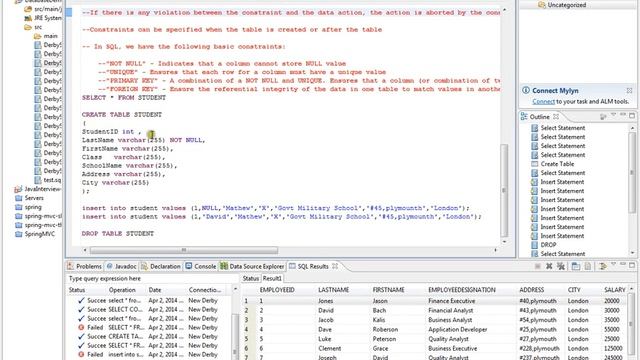This screenshot has height=360, width=640.
Task: Click the Date column header in history
Action: (x=155, y=289)
